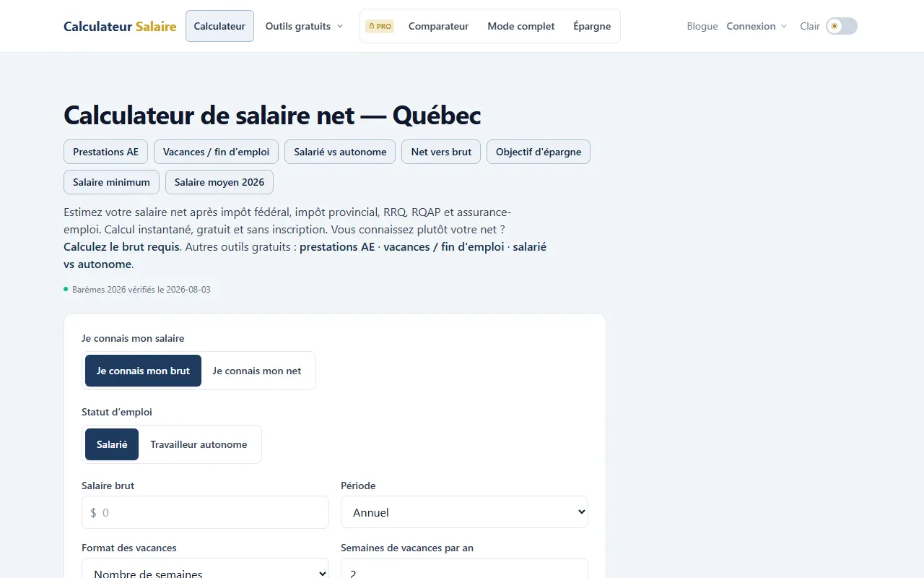Open the Période dropdown set to Annuel

[464, 512]
